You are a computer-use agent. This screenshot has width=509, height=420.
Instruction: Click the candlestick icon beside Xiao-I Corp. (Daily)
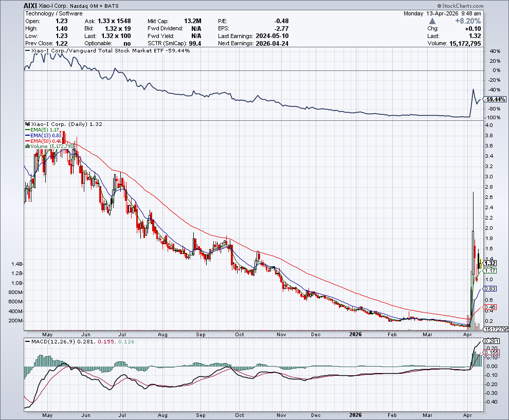click(28, 124)
